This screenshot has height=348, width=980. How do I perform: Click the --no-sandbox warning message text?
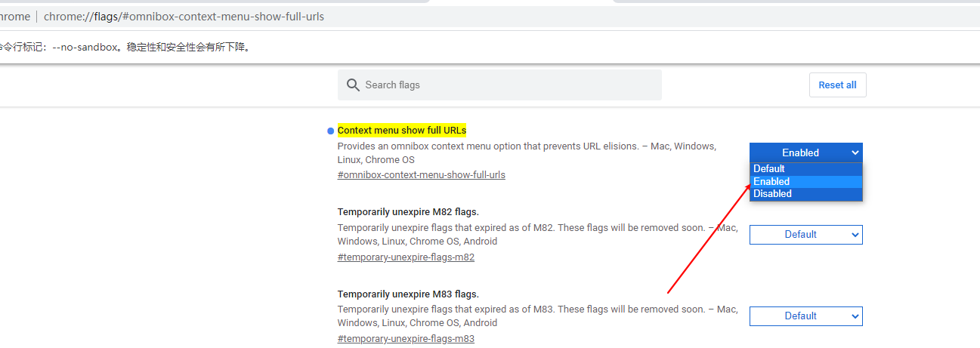[125, 47]
